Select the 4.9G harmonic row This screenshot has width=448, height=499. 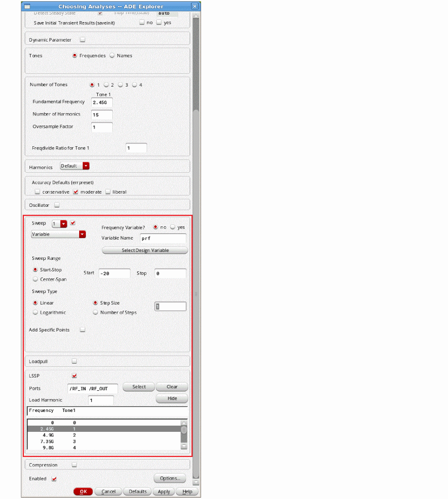104,435
